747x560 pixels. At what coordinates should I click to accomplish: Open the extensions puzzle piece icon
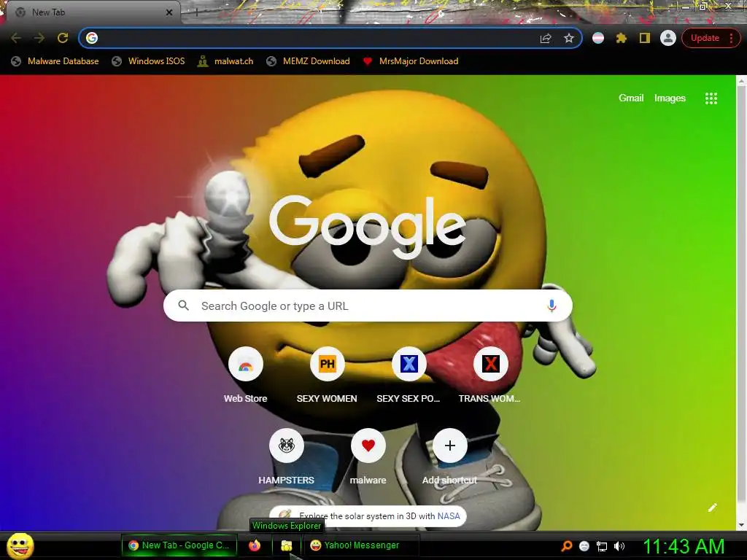click(x=622, y=38)
